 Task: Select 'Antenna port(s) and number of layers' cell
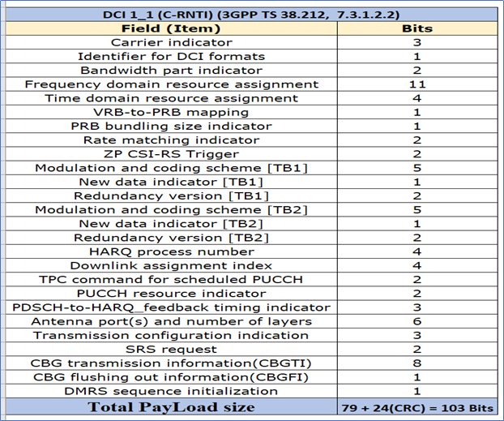click(171, 321)
